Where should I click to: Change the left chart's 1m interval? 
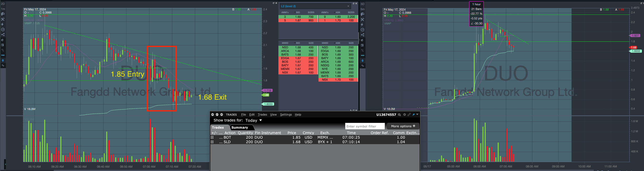[x=3, y=9]
